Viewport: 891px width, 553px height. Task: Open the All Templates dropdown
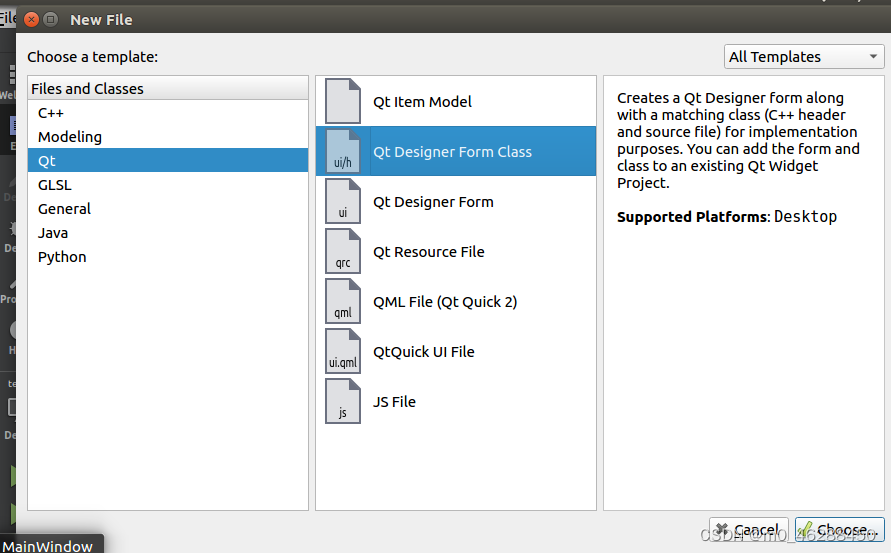tap(803, 57)
